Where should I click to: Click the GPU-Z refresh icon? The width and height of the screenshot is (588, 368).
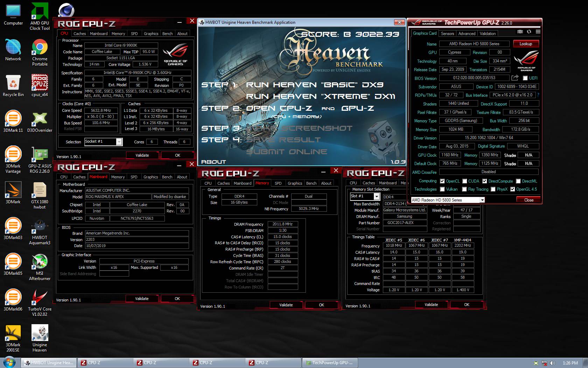pos(529,32)
